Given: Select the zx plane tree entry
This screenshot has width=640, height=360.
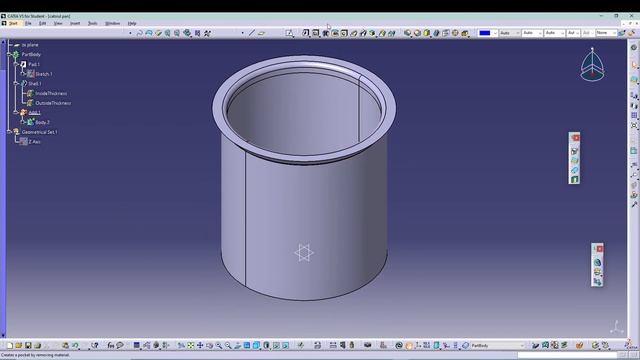Looking at the screenshot, I should click(x=30, y=45).
